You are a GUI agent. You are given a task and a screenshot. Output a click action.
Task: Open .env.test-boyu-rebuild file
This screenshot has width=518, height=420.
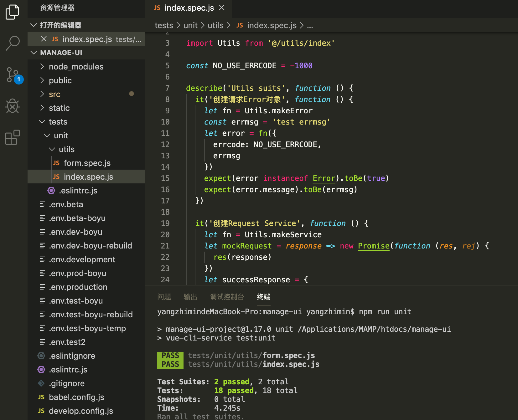click(x=86, y=315)
